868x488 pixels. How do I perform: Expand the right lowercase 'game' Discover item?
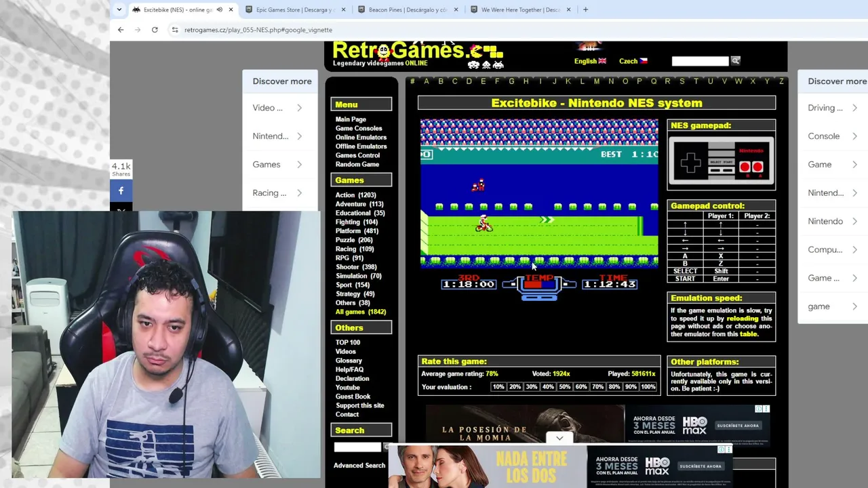coord(833,307)
